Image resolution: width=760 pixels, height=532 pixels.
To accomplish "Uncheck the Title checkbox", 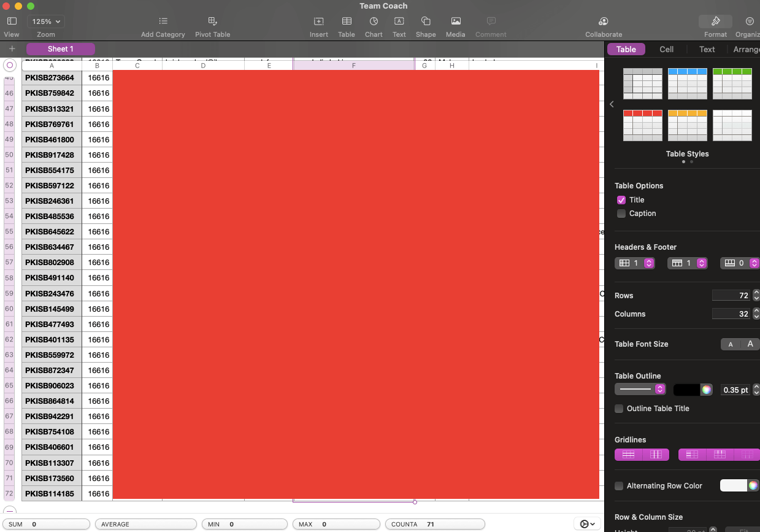I will pos(621,200).
